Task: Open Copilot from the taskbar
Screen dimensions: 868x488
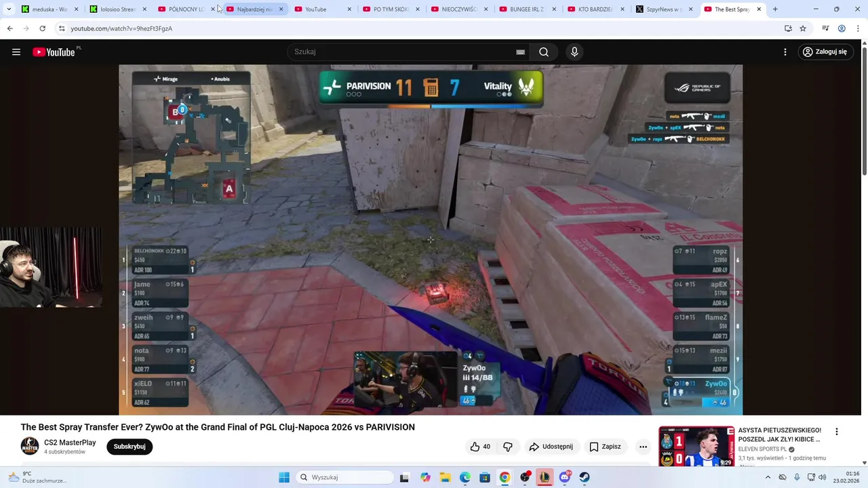Action: (x=425, y=477)
